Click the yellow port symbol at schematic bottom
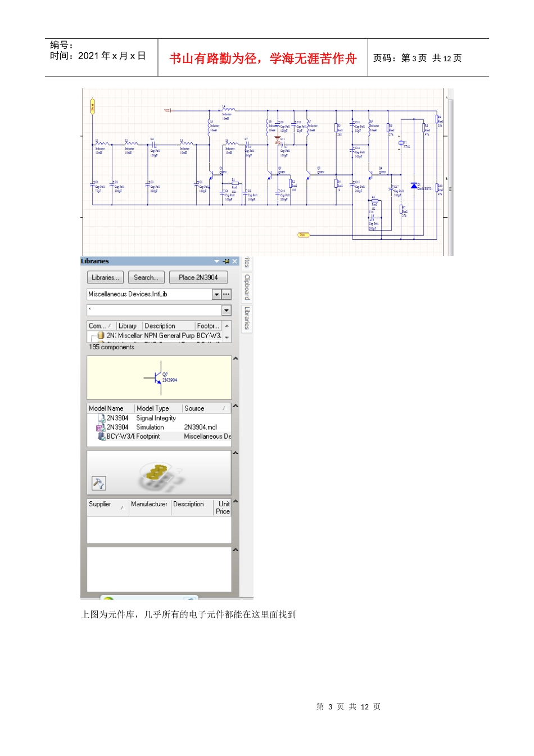Viewport: 534px width, 756px height. coord(303,235)
